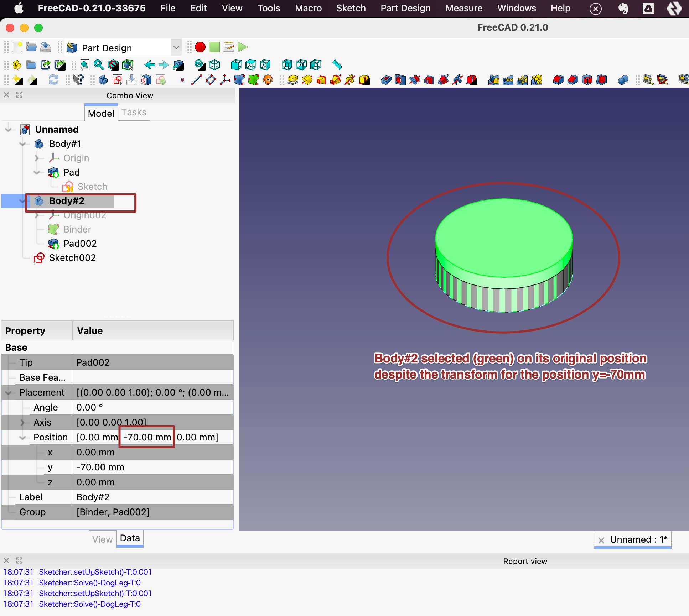Apply a Fillet to the model
Viewport: 689px width, 616px height.
pos(558,80)
